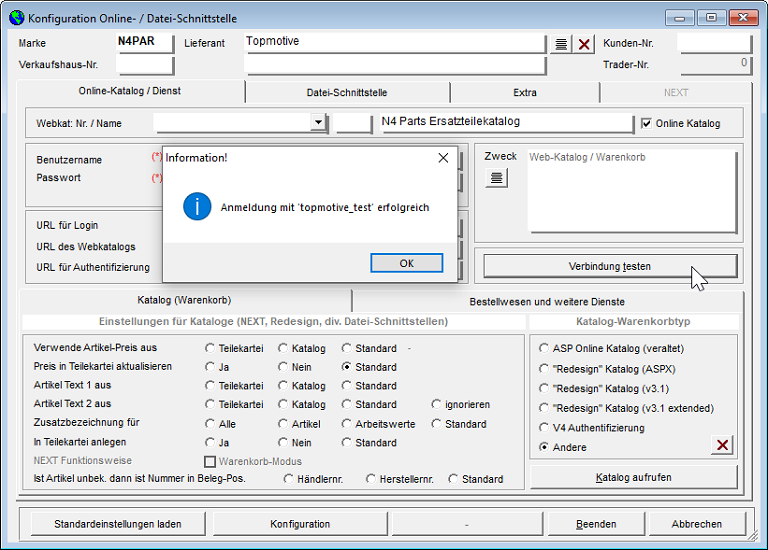Choose Ja for Preis in Teilekartei aktualisieren
Viewport: 768px width, 550px height.
(x=210, y=367)
